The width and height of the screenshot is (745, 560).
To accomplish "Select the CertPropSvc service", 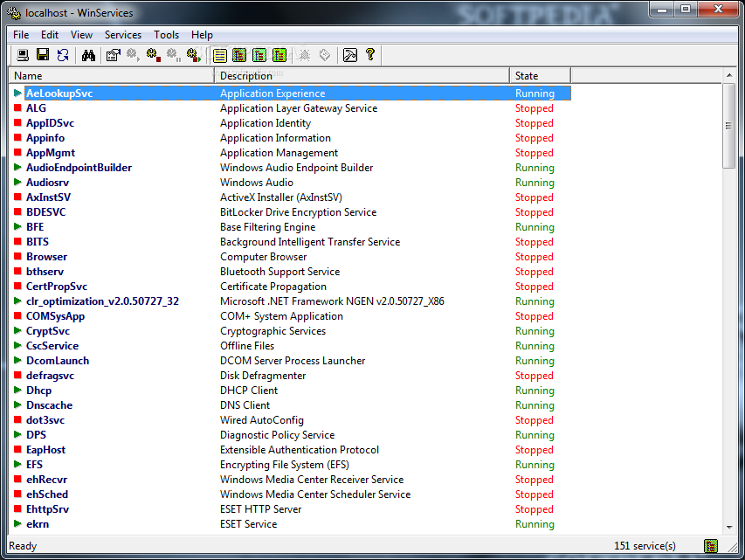I will tap(57, 287).
